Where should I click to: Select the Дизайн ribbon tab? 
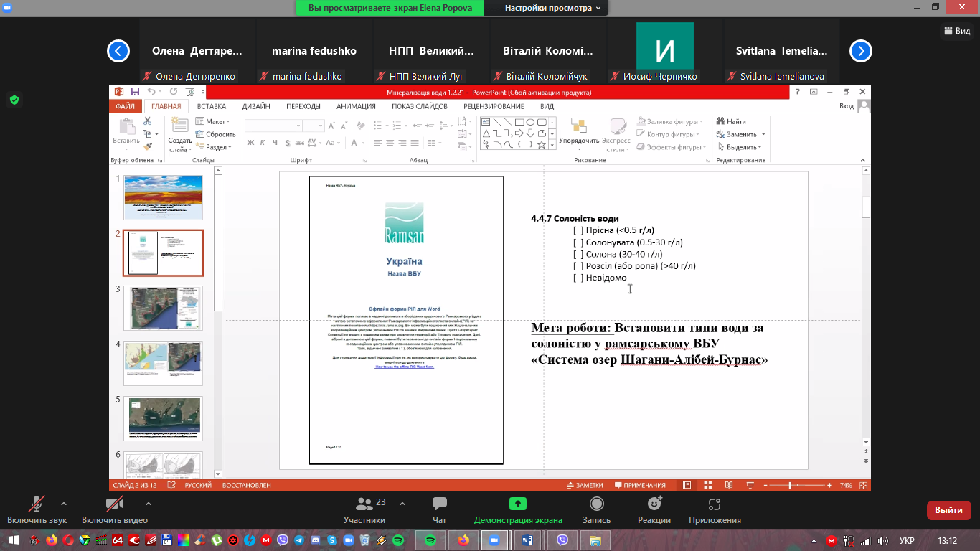[256, 106]
